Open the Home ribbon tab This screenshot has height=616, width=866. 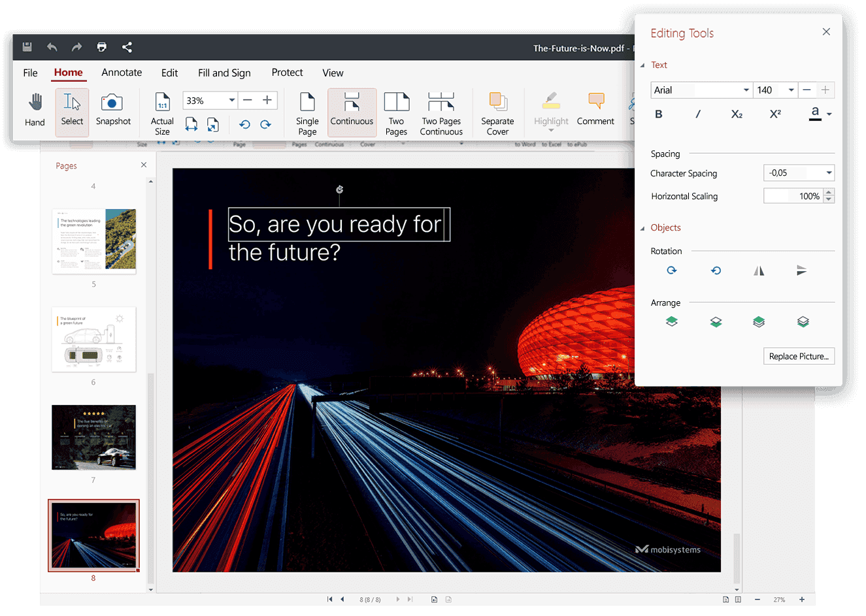[68, 73]
